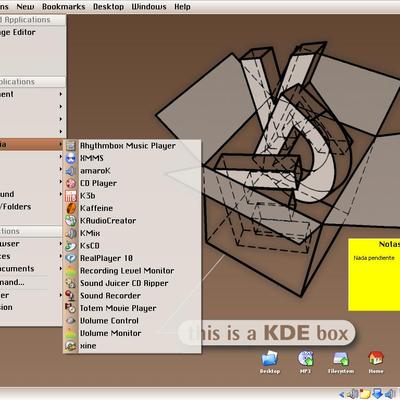Image resolution: width=400 pixels, height=400 pixels.
Task: Launch KsCD
Action: [x=132, y=246]
